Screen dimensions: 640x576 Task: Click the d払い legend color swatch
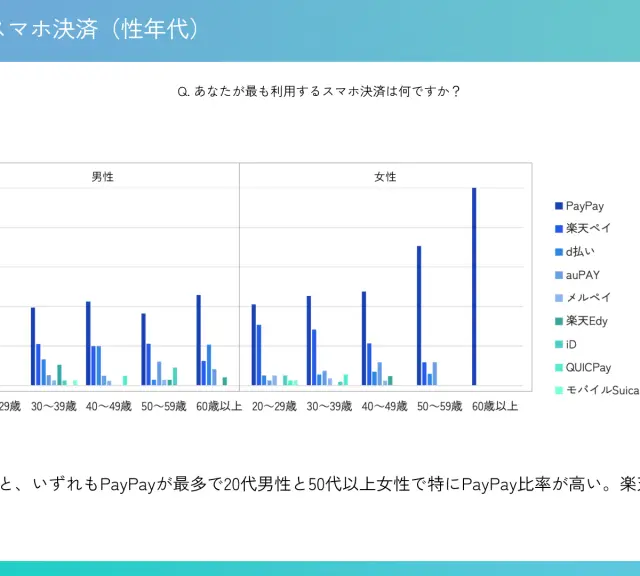click(x=559, y=252)
